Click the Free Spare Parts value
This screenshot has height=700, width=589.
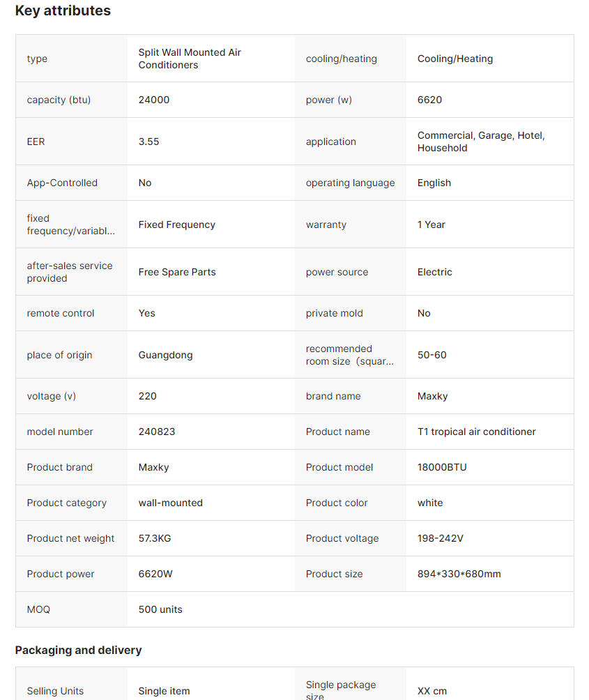pos(177,272)
